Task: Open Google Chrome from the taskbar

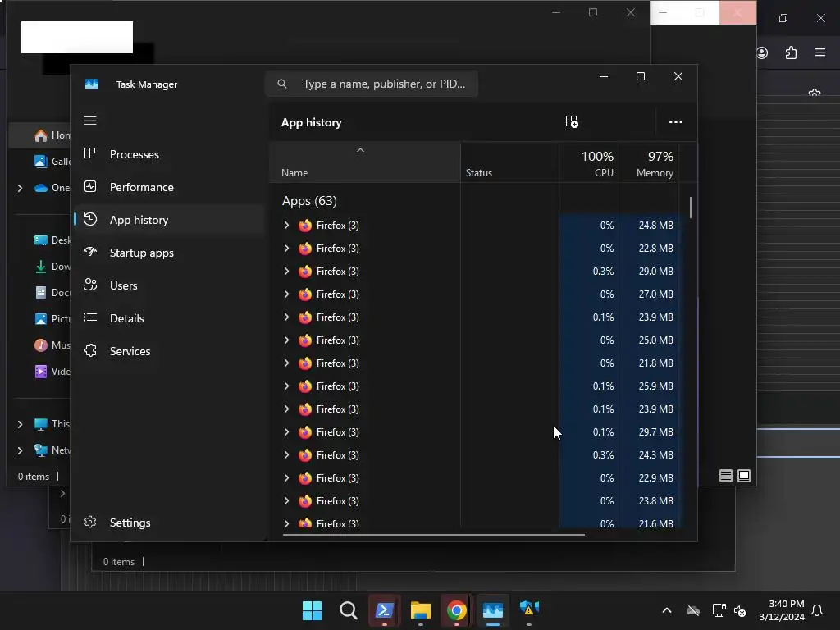Action: pos(456,610)
